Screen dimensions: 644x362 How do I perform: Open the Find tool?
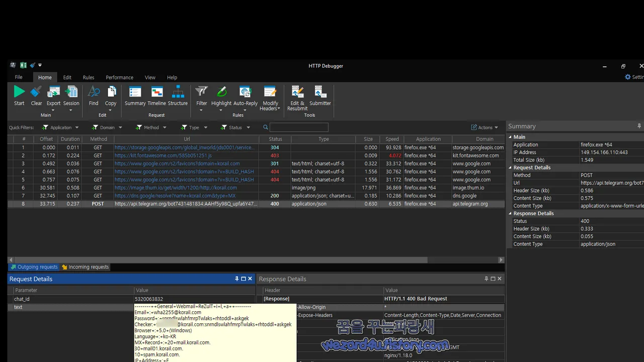pyautogui.click(x=94, y=96)
